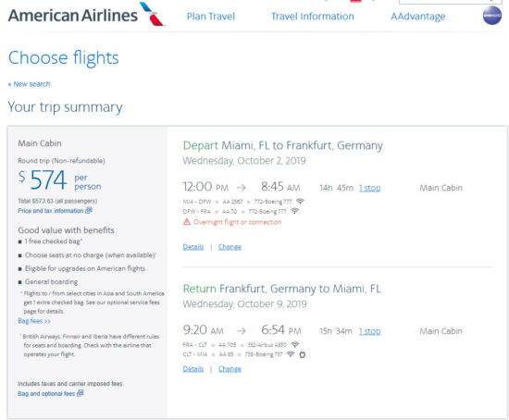509x420 pixels.
Task: Click Wi-Fi icon on CLT-MIA segment
Action: tap(291, 354)
